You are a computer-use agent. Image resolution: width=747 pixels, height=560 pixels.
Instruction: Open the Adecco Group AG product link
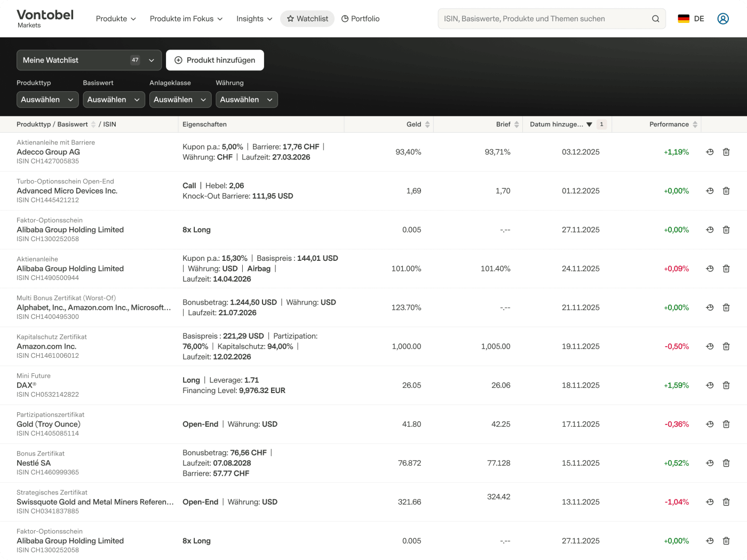tap(48, 152)
